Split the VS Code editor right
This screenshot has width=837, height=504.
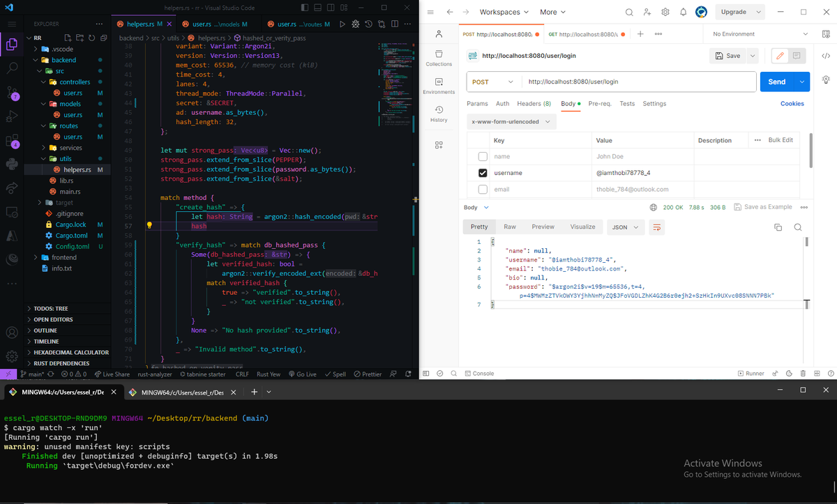point(395,24)
